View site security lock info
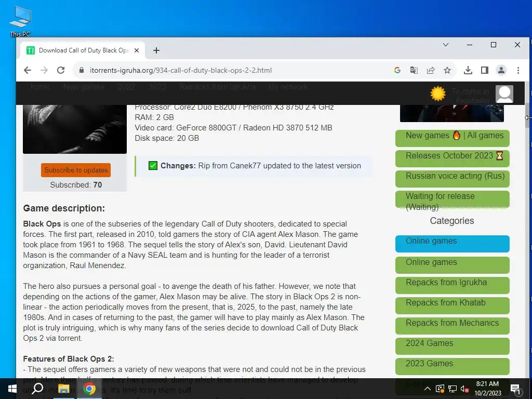The height and width of the screenshot is (399, 532). pyautogui.click(x=82, y=70)
